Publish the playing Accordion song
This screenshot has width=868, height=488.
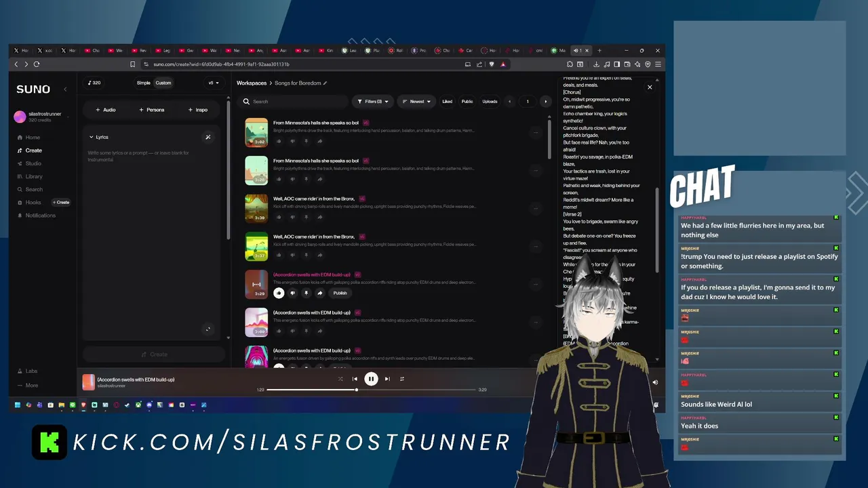pos(340,293)
